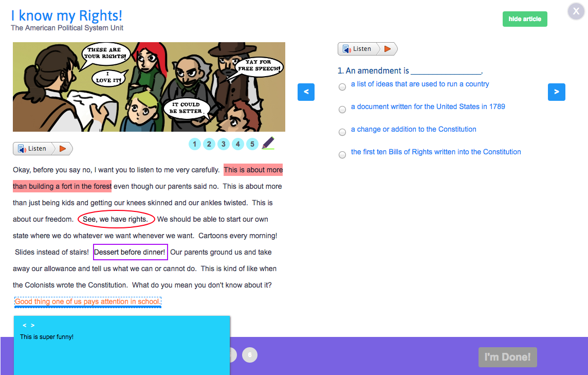Advance to the next question with the blue right arrow
588x375 pixels.
(557, 92)
